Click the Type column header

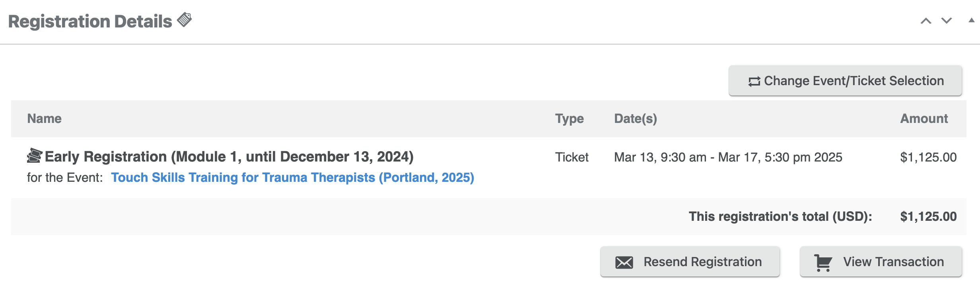pos(569,119)
